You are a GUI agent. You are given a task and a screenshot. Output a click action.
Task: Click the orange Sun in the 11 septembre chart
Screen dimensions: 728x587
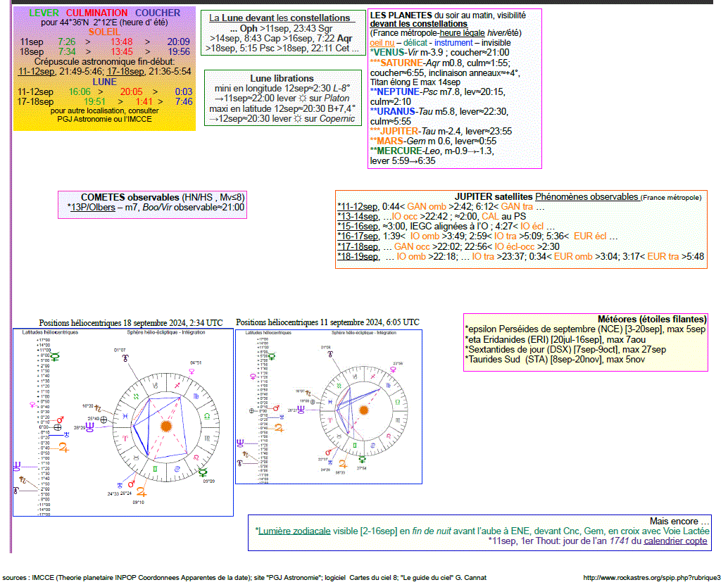364,410
